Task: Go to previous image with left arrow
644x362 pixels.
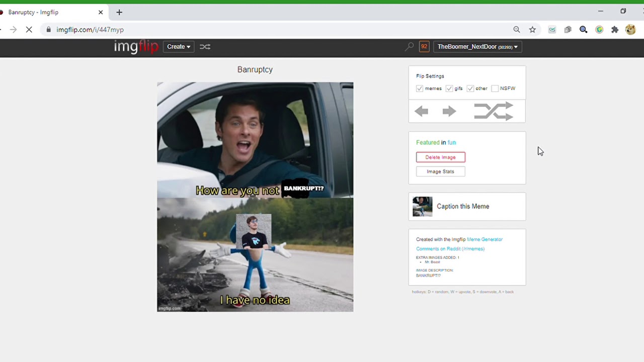Action: pyautogui.click(x=422, y=111)
